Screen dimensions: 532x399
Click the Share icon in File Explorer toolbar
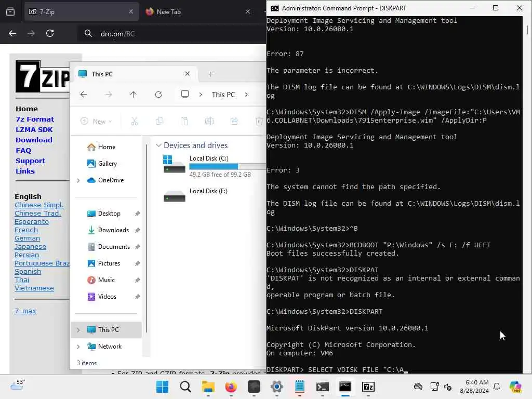[x=234, y=121]
